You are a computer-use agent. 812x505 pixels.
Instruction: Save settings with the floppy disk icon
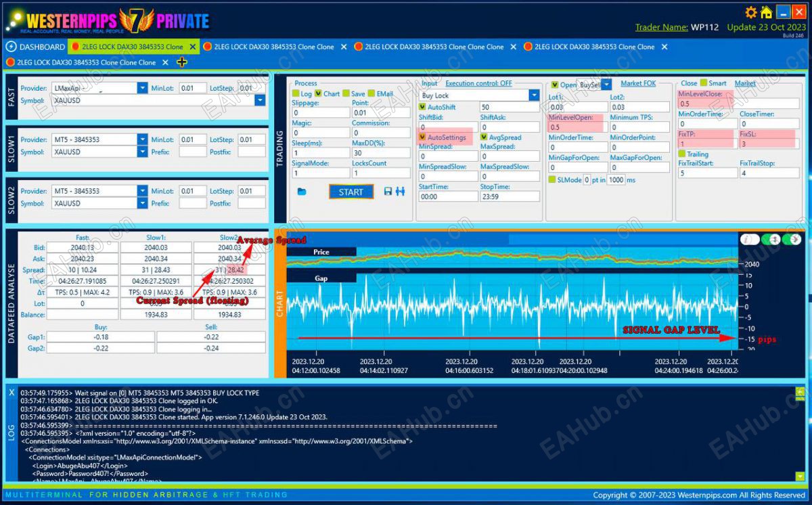coord(388,192)
